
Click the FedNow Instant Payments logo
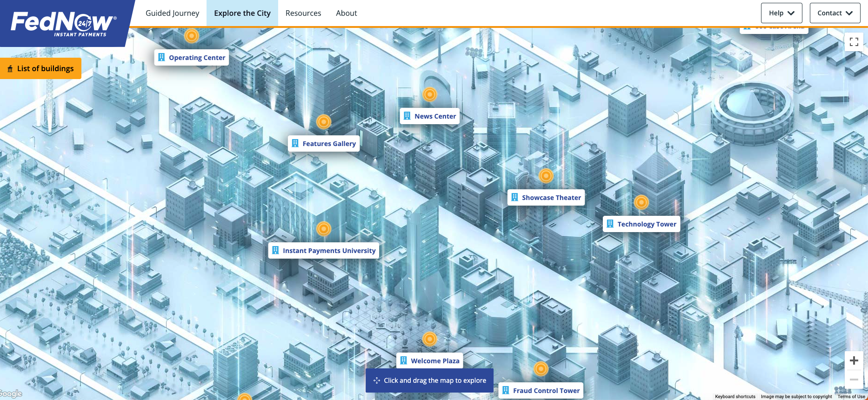pos(64,23)
